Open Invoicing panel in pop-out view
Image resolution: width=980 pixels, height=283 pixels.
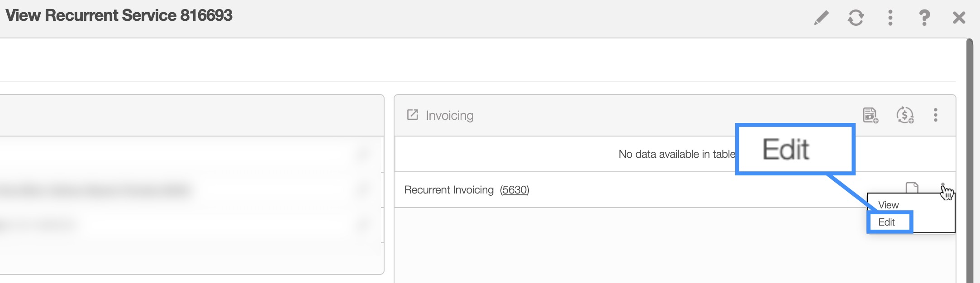pyautogui.click(x=412, y=115)
